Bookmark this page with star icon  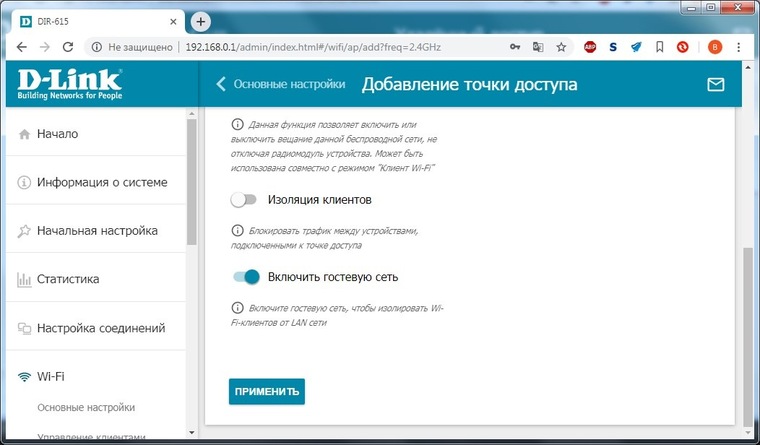click(562, 47)
